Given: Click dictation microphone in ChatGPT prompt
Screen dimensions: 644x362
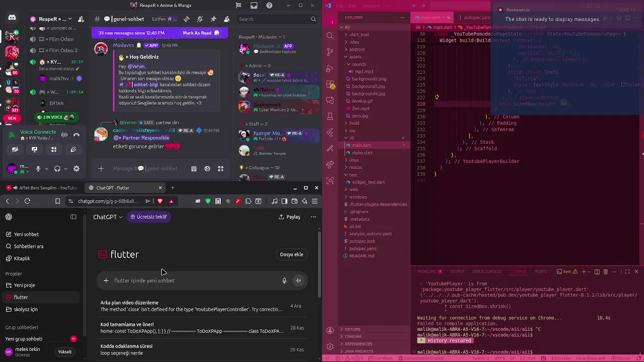Looking at the screenshot, I should click(284, 281).
